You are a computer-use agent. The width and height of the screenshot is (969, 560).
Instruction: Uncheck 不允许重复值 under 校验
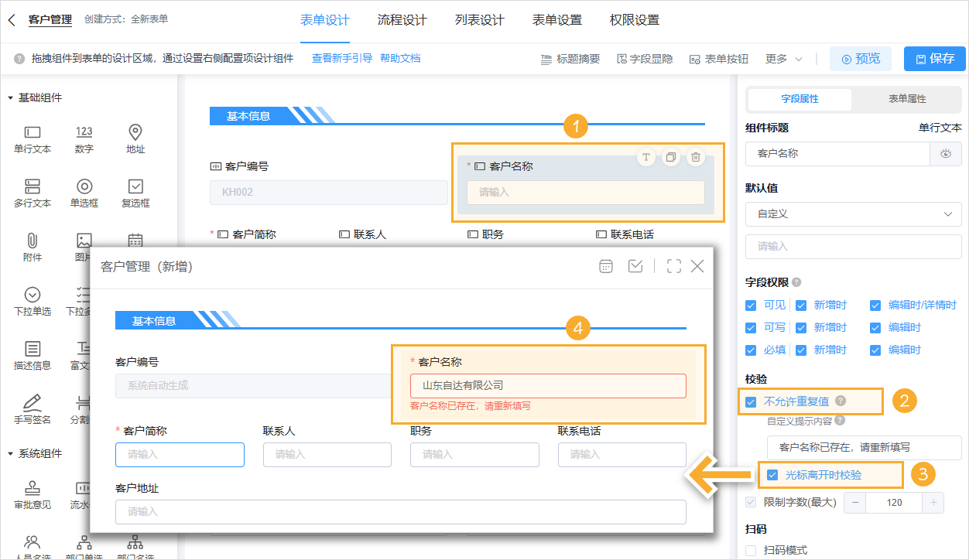(751, 401)
